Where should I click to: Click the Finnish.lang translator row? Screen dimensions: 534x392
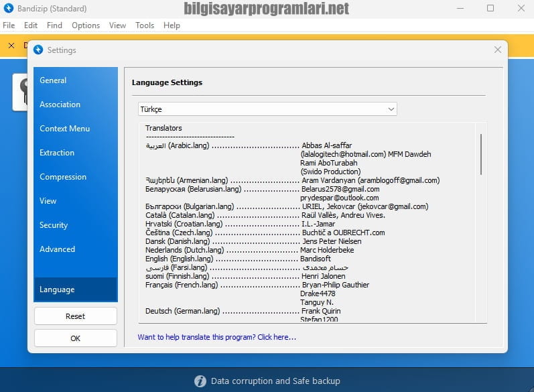click(x=245, y=276)
